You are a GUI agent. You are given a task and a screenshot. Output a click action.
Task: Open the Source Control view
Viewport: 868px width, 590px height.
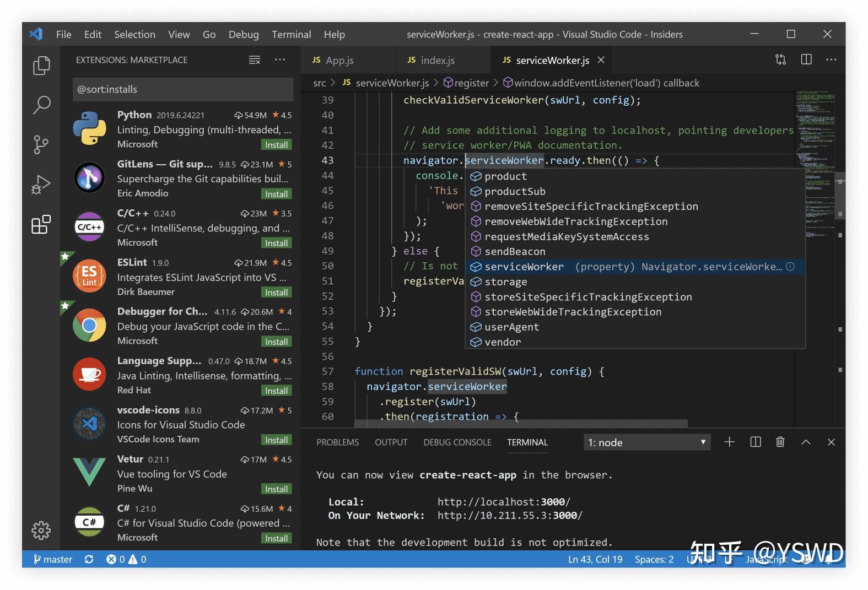[41, 144]
